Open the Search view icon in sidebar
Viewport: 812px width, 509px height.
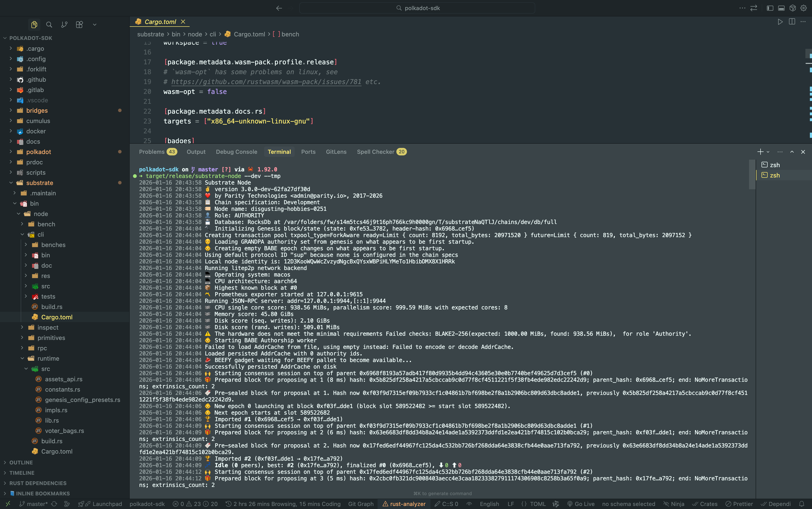[49, 25]
